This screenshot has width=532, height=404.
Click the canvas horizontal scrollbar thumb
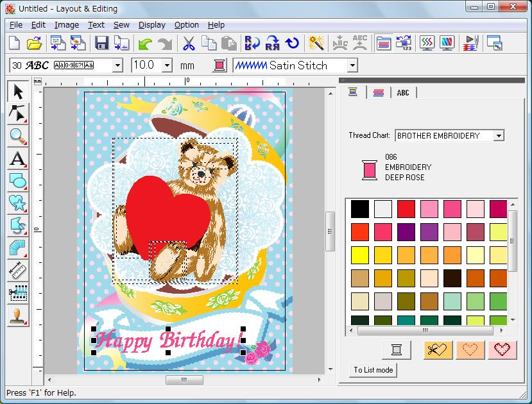click(x=184, y=380)
